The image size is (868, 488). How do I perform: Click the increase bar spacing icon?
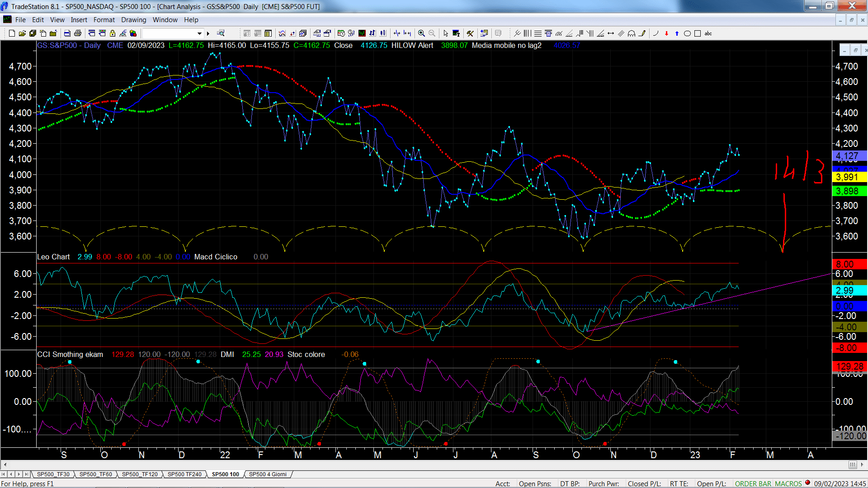click(x=407, y=33)
